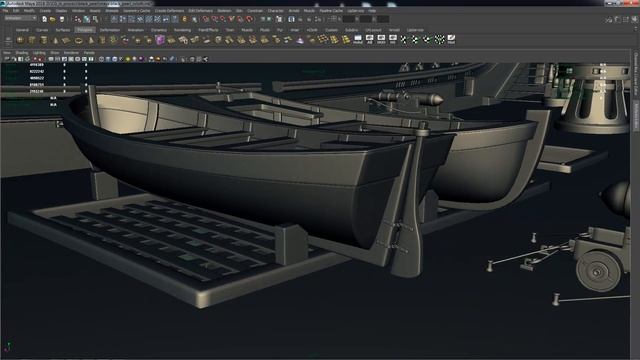This screenshot has width=640, height=360.
Task: Select by hierarchy mode icon
Action: [77, 19]
